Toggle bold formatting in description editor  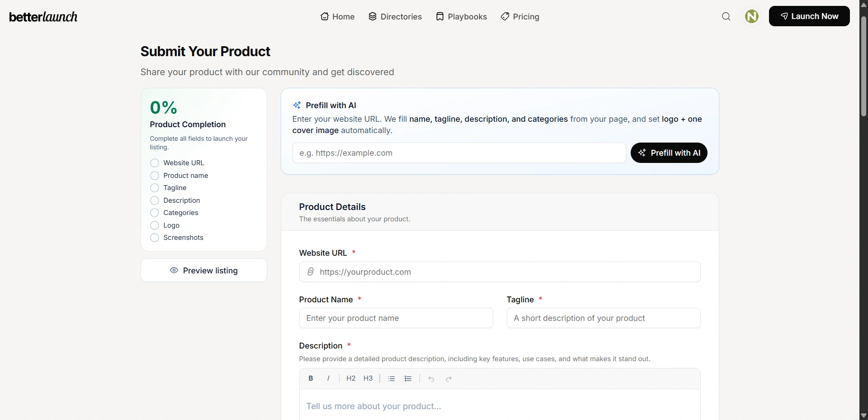click(x=311, y=378)
